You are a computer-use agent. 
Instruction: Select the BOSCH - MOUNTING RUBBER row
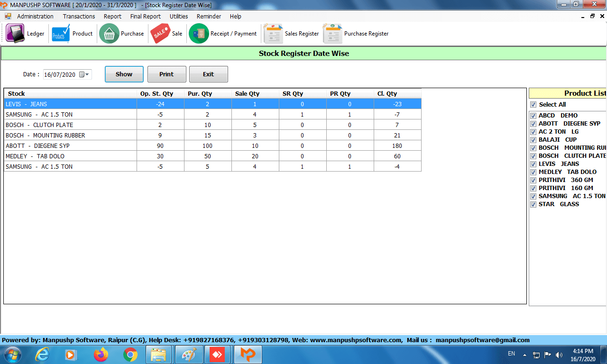tap(212, 135)
